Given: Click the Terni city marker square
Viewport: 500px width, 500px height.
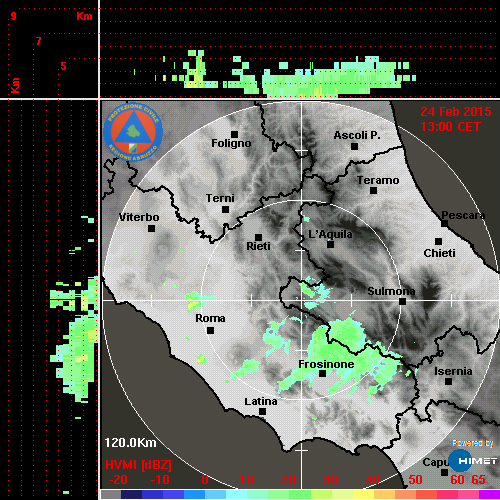Looking at the screenshot, I should pos(225,210).
